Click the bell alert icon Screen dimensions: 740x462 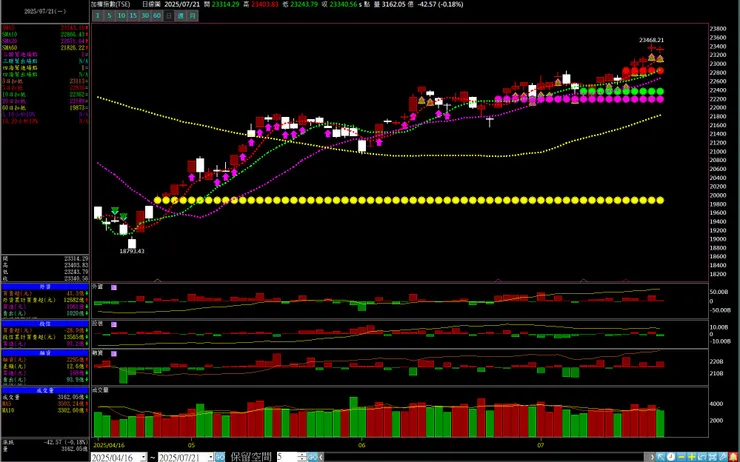(x=733, y=457)
